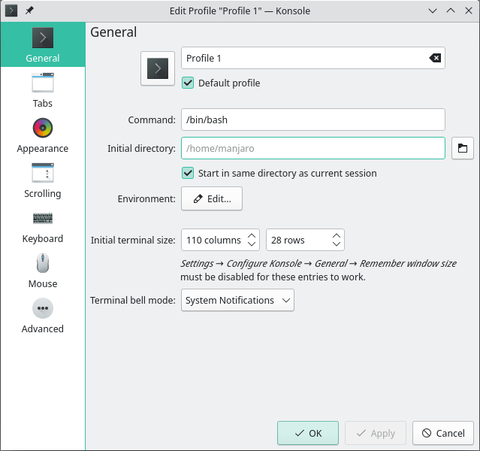The height and width of the screenshot is (451, 480).
Task: Focus the Command input field
Action: [313, 119]
